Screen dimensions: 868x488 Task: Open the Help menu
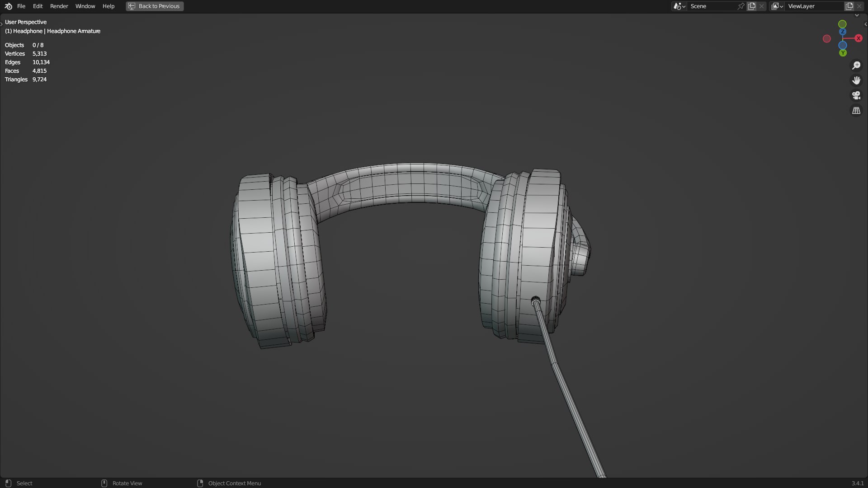click(108, 6)
